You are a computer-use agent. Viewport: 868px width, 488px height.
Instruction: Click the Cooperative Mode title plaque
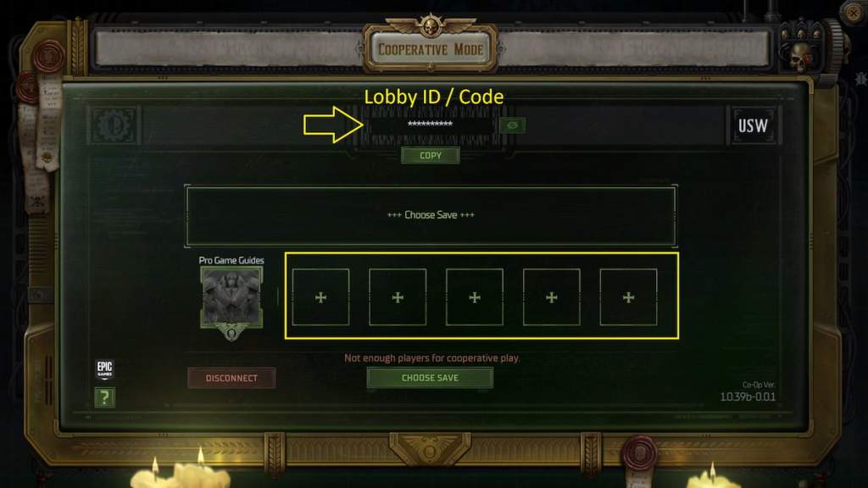[x=431, y=49]
